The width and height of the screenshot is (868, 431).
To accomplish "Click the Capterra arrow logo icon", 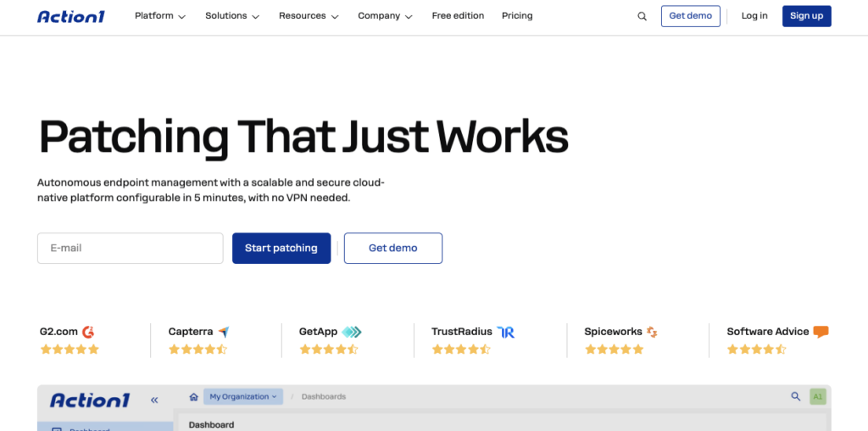I will [x=223, y=332].
